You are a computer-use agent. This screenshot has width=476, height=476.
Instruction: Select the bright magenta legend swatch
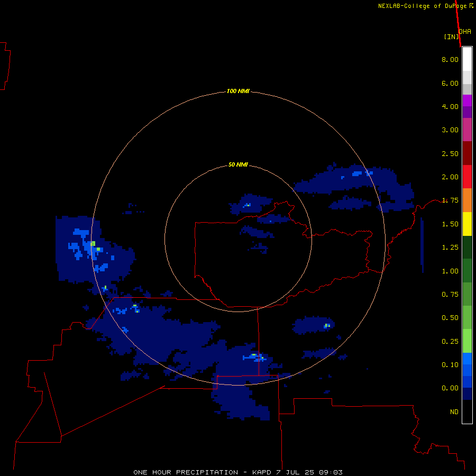coord(467,100)
